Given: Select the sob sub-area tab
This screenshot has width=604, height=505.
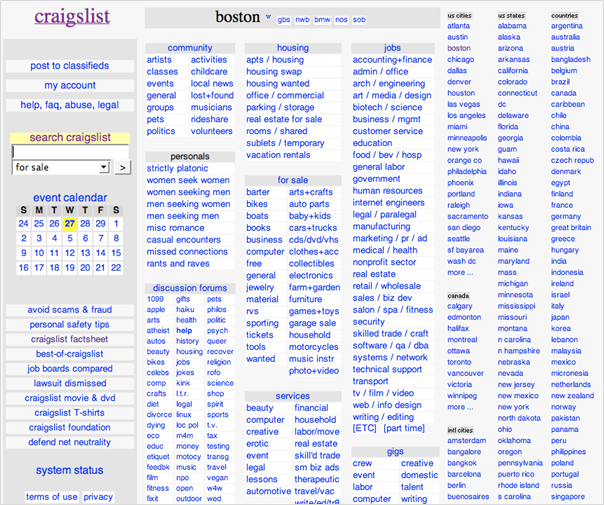Looking at the screenshot, I should click(x=359, y=20).
